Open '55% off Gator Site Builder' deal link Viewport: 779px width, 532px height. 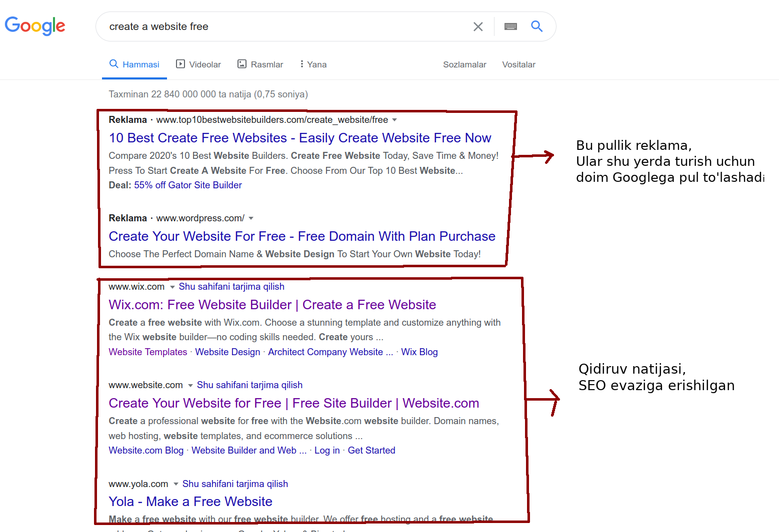pos(188,185)
